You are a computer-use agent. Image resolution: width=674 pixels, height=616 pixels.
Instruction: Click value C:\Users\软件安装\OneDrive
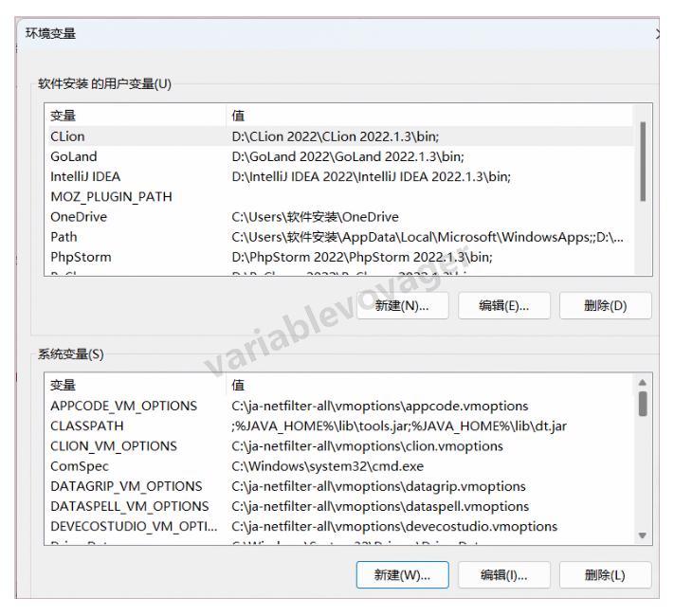315,217
